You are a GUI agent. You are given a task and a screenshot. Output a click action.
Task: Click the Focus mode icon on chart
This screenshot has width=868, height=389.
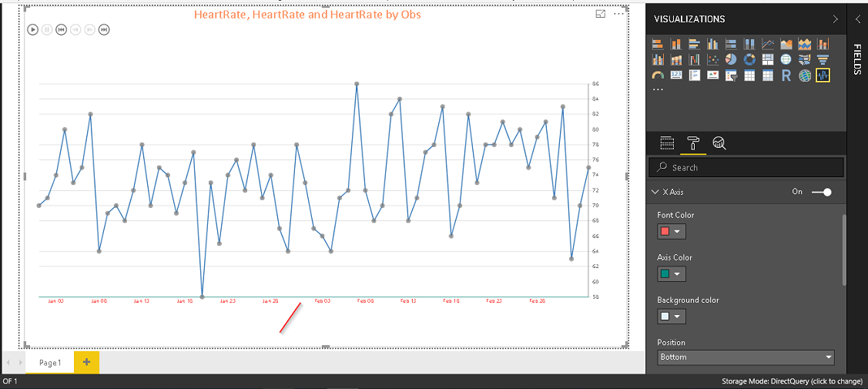pyautogui.click(x=601, y=14)
